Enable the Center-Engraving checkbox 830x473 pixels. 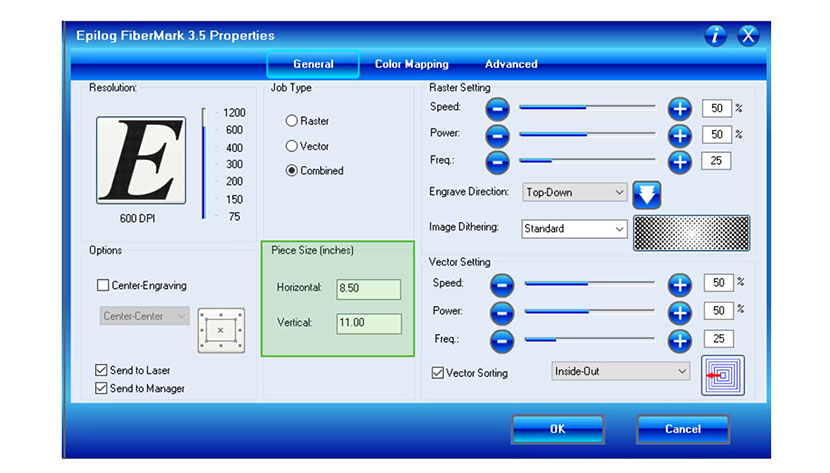point(103,285)
